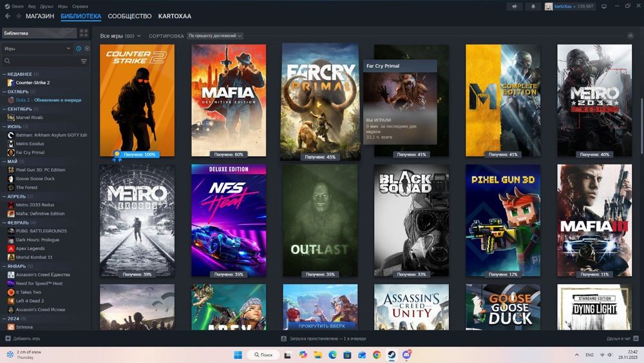This screenshot has width=644, height=363.
Task: Select It Takes Two in sidebar
Action: [x=28, y=292]
